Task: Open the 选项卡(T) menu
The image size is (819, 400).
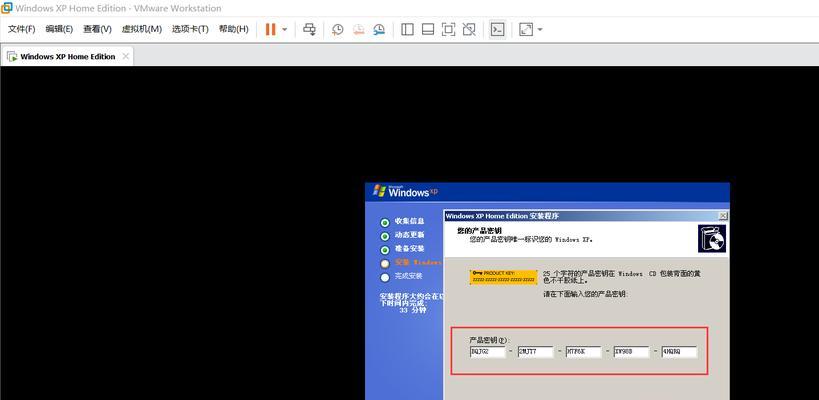Action: click(190, 29)
